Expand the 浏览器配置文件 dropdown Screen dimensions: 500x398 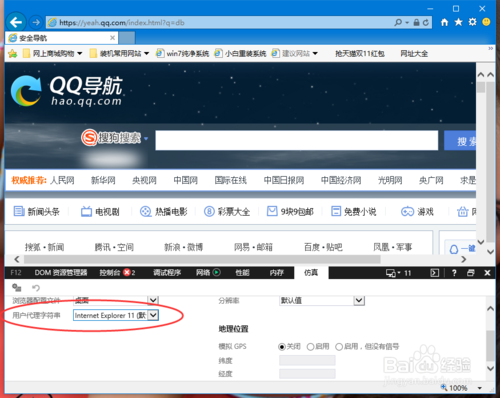(153, 300)
